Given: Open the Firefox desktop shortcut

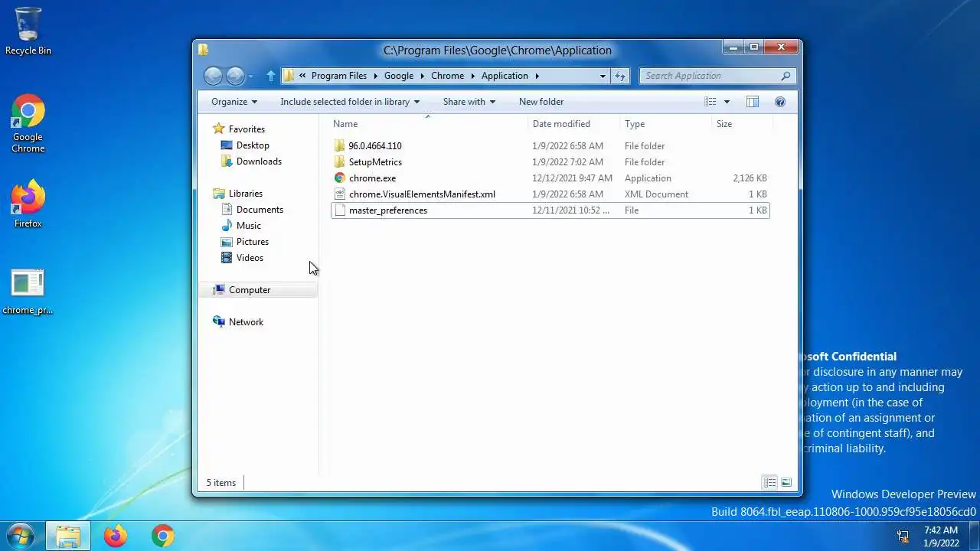Looking at the screenshot, I should 28,204.
